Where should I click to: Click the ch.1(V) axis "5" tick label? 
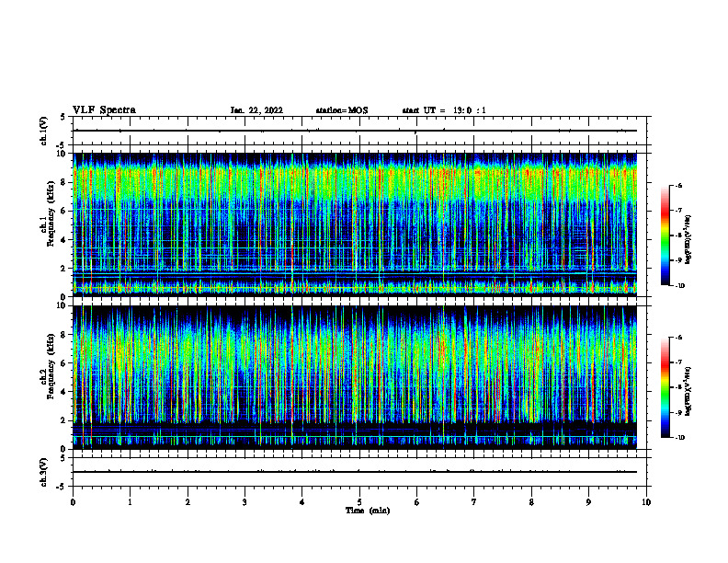(x=63, y=118)
